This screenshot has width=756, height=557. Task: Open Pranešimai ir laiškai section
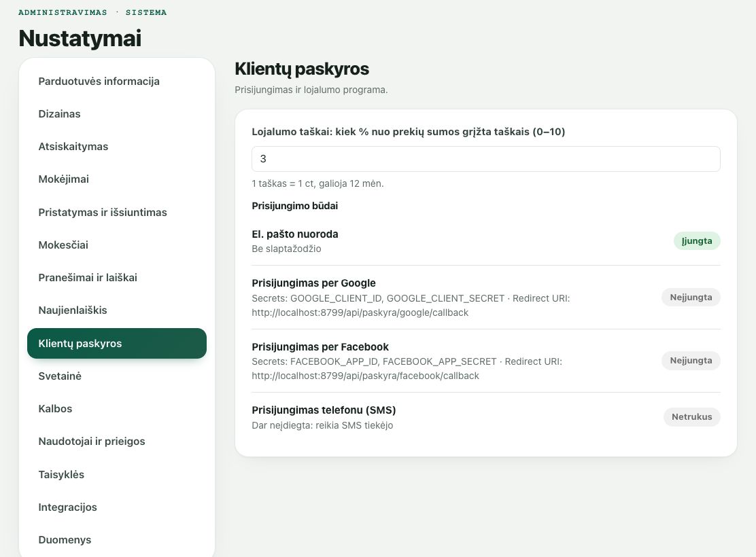click(117, 278)
